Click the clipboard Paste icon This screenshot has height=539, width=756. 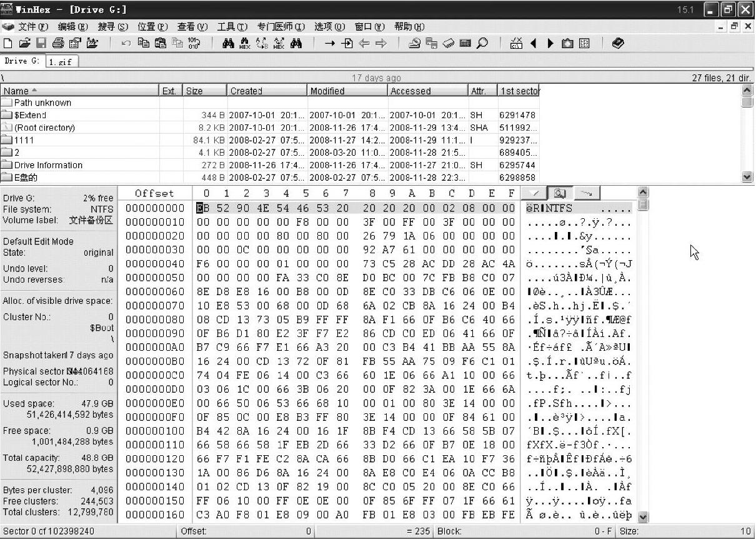click(161, 44)
